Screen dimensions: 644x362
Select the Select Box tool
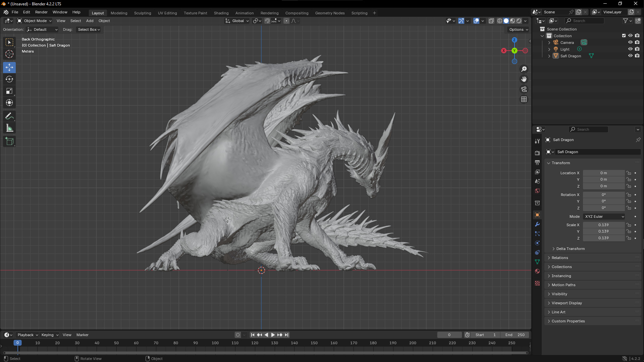click(9, 42)
